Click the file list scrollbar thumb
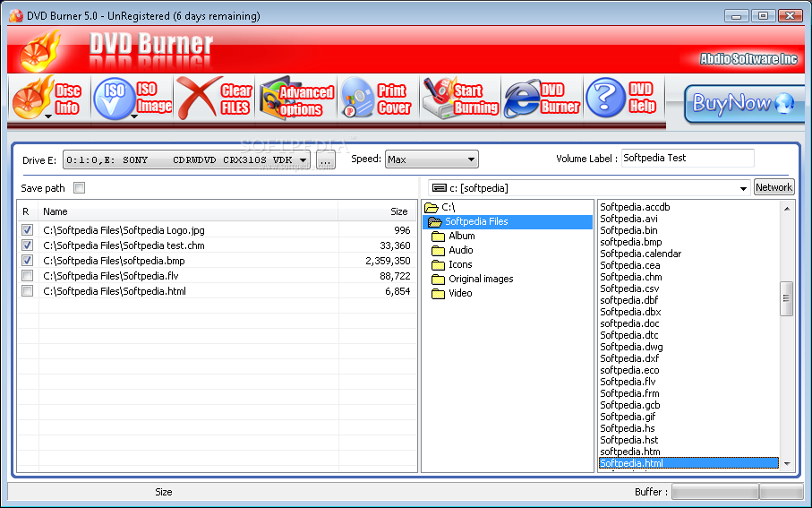This screenshot has height=508, width=812. coord(787,298)
